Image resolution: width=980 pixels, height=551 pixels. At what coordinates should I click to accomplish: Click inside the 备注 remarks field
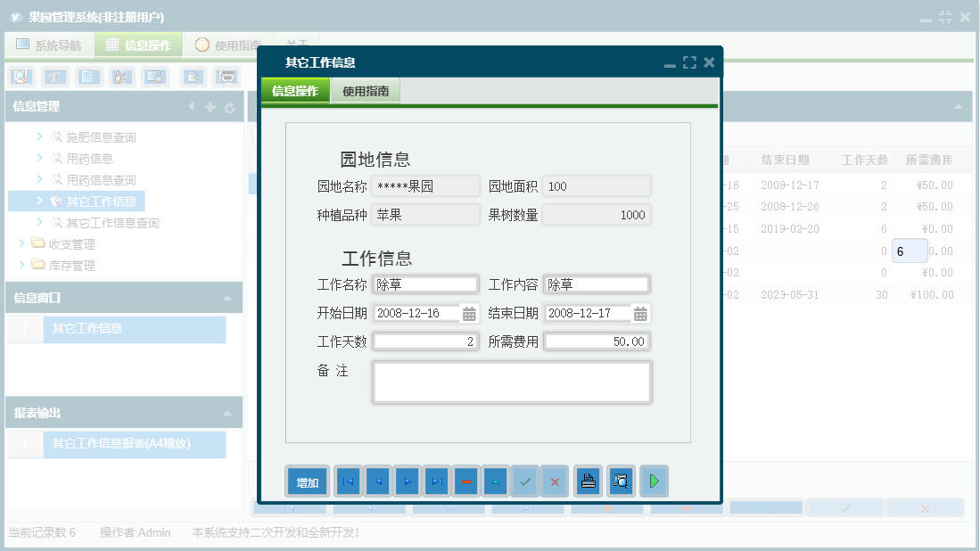pos(512,382)
